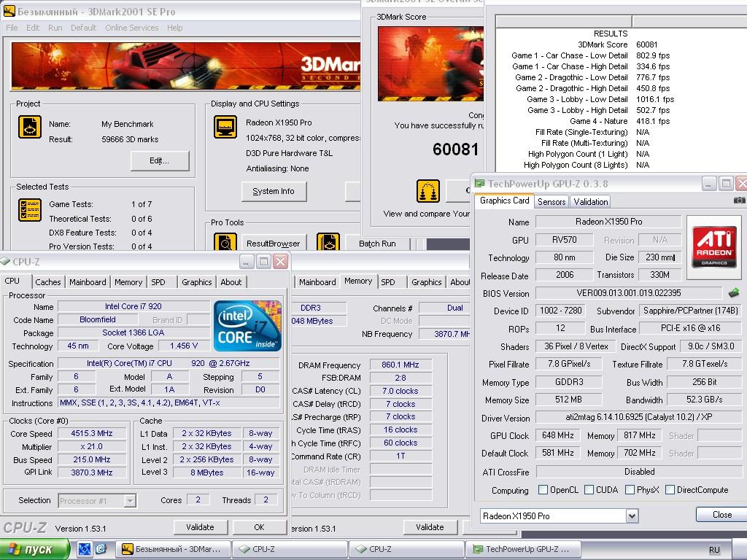Image resolution: width=747 pixels, height=560 pixels.
Task: Toggle the CUDA checkbox in GPU-Z
Action: pyautogui.click(x=589, y=489)
